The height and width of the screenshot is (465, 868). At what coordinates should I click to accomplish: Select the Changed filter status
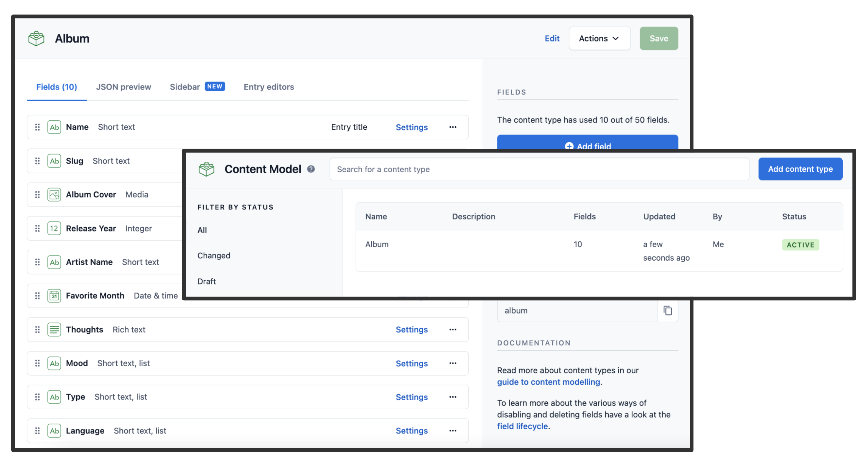coord(215,255)
